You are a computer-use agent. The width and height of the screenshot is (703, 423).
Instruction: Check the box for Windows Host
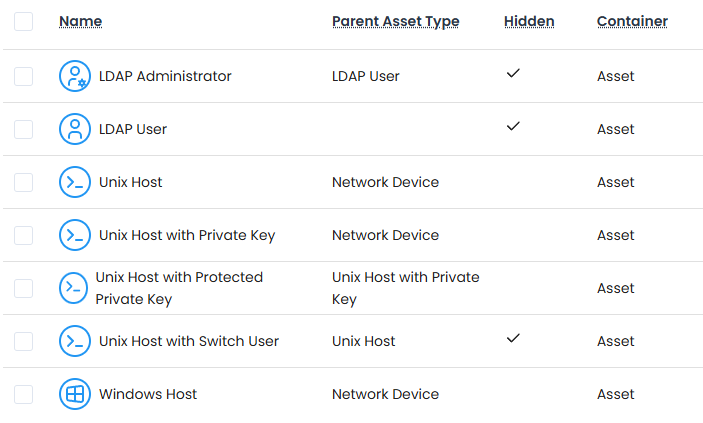pos(24,394)
